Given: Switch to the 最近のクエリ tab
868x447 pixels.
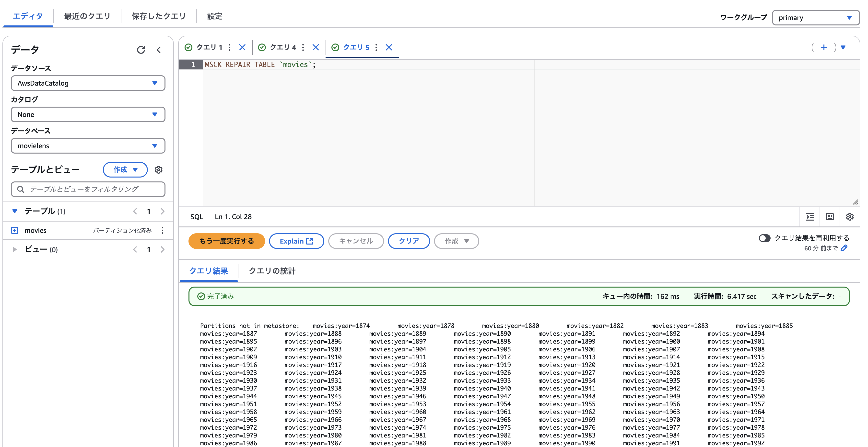Looking at the screenshot, I should pyautogui.click(x=87, y=16).
